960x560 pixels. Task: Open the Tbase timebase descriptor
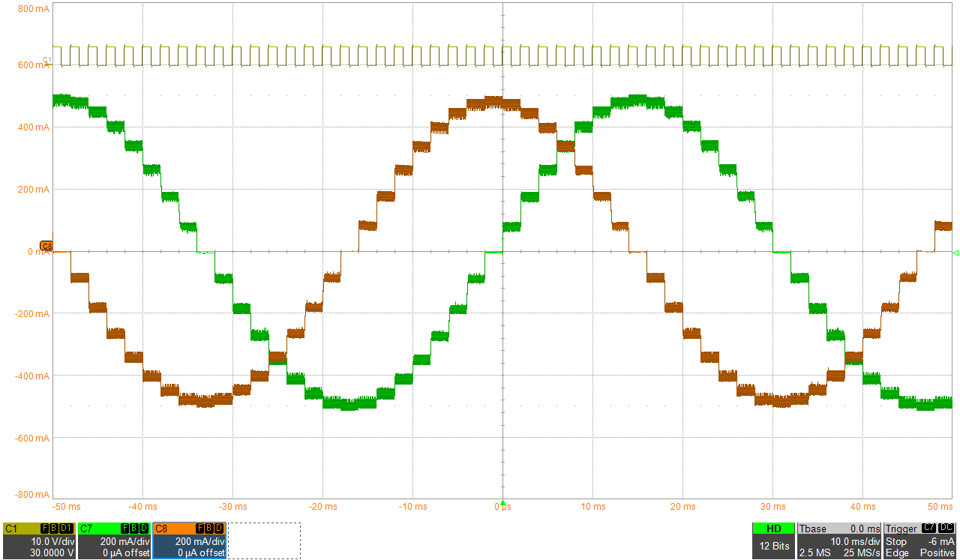coord(838,541)
